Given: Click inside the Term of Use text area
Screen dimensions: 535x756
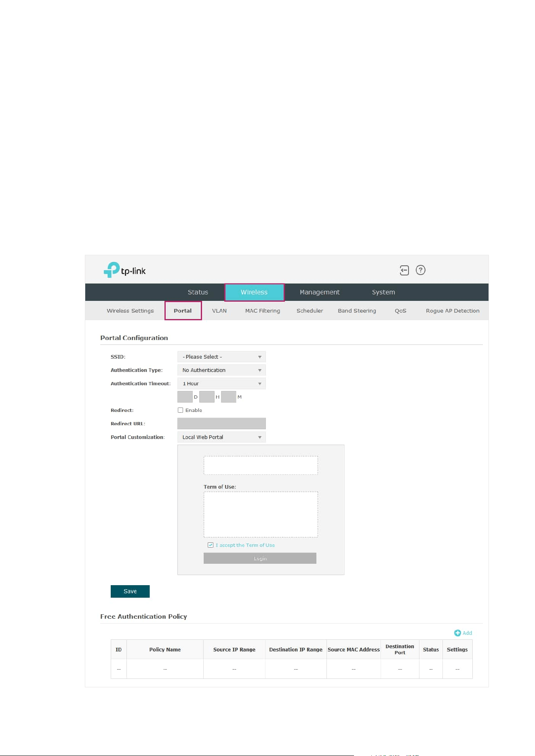Looking at the screenshot, I should tap(261, 514).
